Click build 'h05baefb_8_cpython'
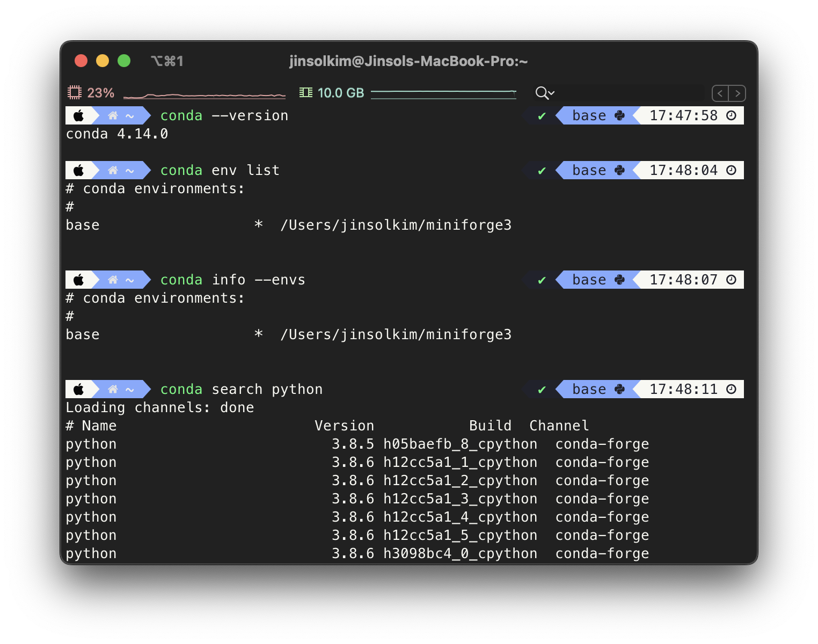This screenshot has width=818, height=644. pos(461,444)
